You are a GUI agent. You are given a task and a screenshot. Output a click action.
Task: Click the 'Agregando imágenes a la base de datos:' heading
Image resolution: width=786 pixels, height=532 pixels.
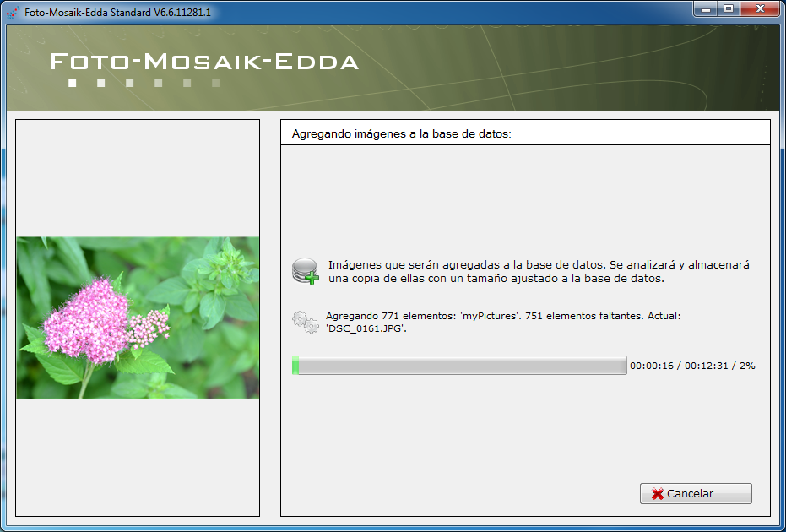402,134
